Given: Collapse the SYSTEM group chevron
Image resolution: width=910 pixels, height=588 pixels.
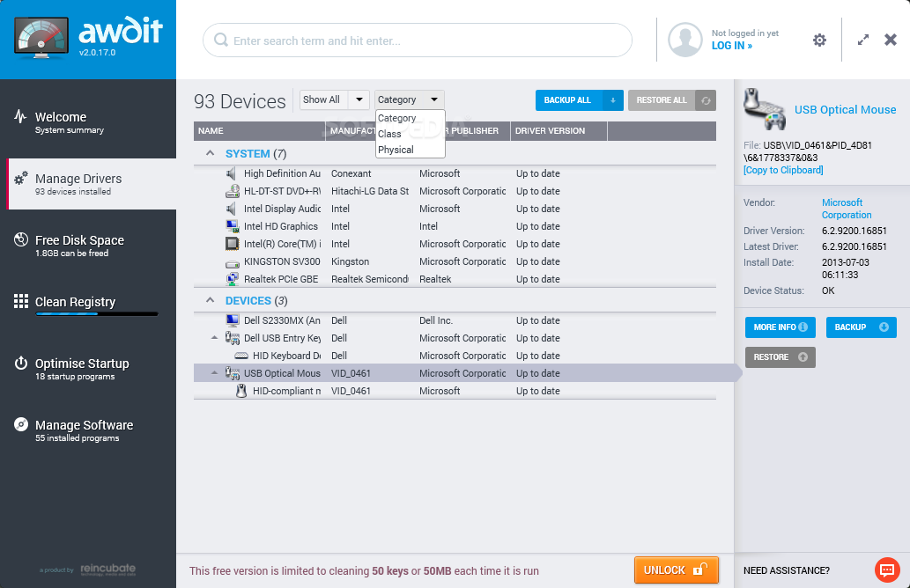Looking at the screenshot, I should tap(210, 154).
